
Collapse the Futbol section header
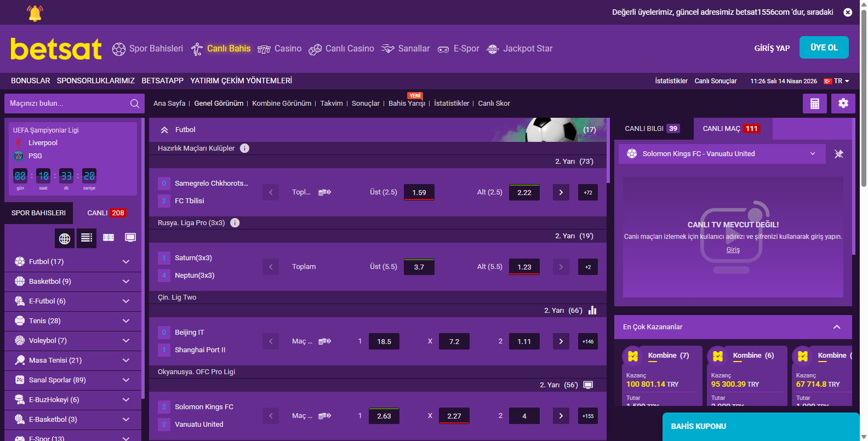click(x=378, y=130)
